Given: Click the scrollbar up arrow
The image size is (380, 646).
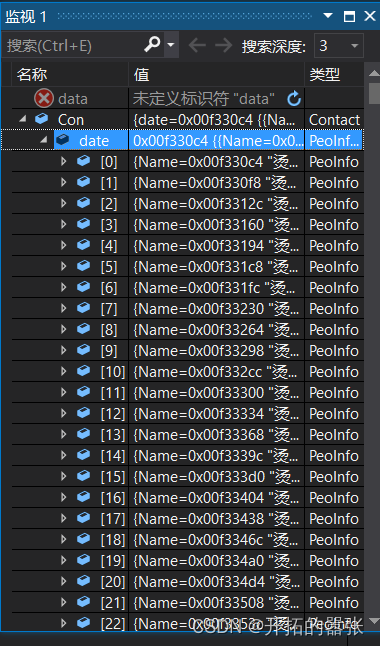Looking at the screenshot, I should [x=374, y=73].
